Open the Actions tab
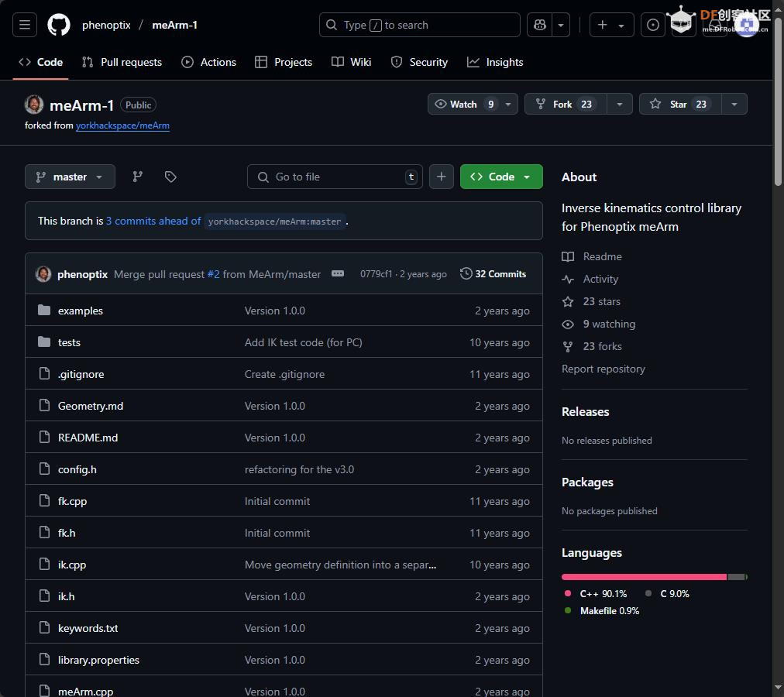Viewport: 784px width, 697px height. click(x=209, y=62)
